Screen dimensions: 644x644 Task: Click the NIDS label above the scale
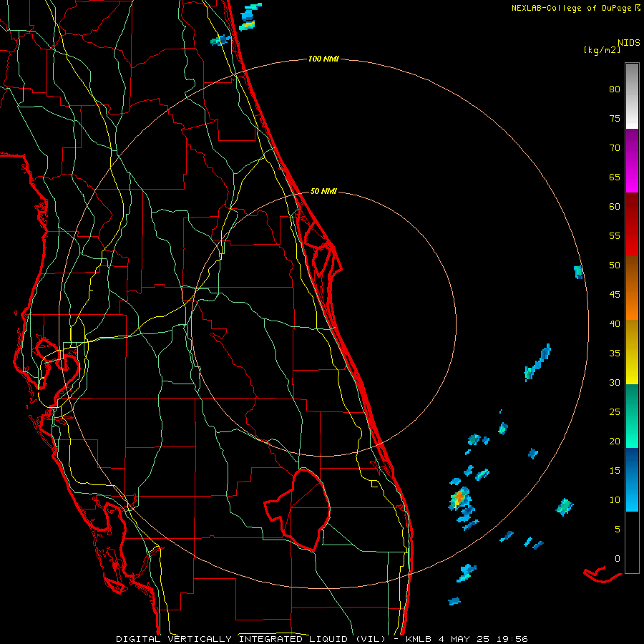pyautogui.click(x=628, y=43)
